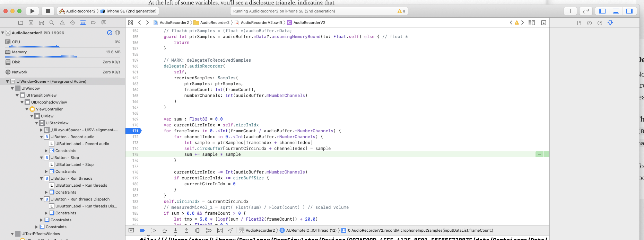Select UIButtonLabel - Stop row
Screen dimensions: 644x240
pyautogui.click(x=63, y=165)
